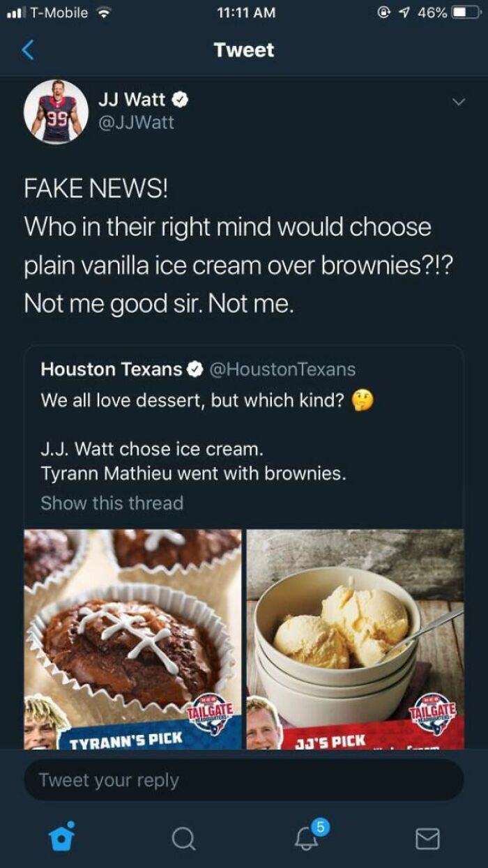Tap the Tweet title in the header
Viewport: 488px width, 868px height.
[x=244, y=49]
